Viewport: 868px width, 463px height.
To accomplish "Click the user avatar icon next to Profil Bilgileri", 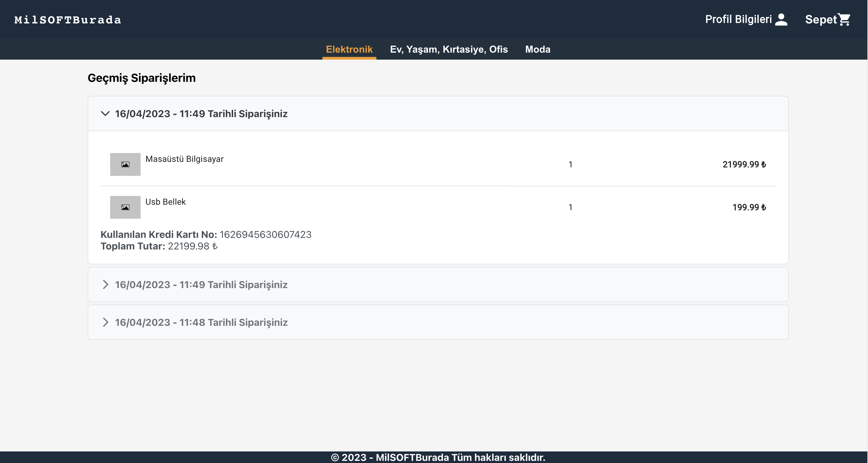I will pyautogui.click(x=781, y=19).
